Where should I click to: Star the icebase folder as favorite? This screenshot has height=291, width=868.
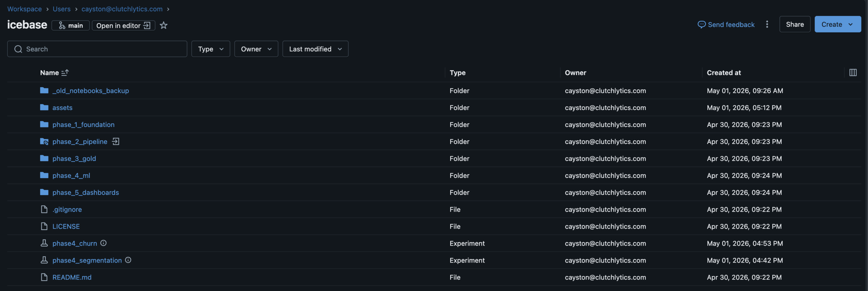click(163, 25)
